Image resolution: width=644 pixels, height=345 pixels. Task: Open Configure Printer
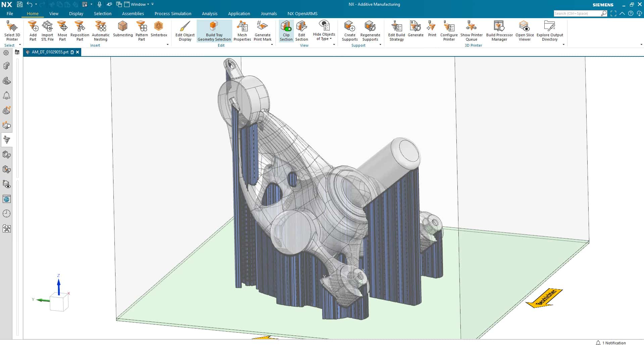[449, 31]
